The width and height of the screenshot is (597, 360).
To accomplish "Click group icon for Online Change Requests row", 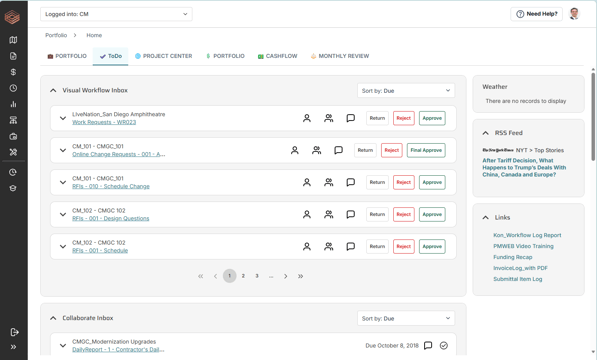I will [316, 150].
